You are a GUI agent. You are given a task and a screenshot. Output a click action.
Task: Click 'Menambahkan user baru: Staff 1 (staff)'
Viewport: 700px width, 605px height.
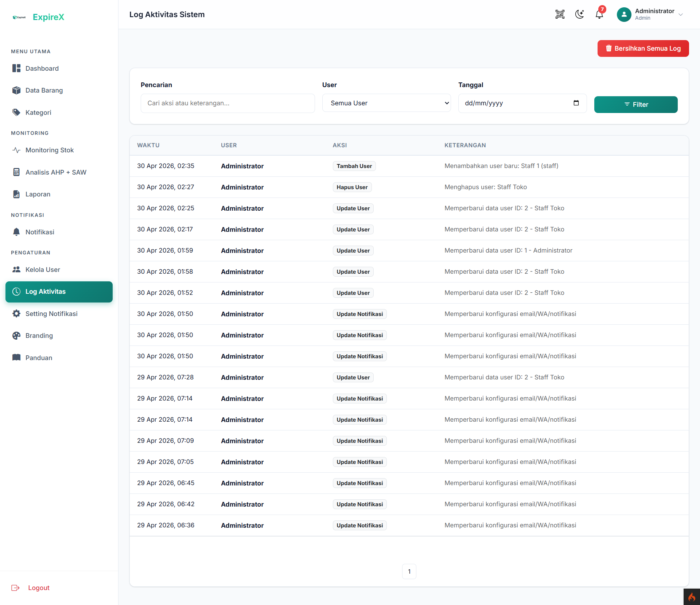tap(501, 166)
